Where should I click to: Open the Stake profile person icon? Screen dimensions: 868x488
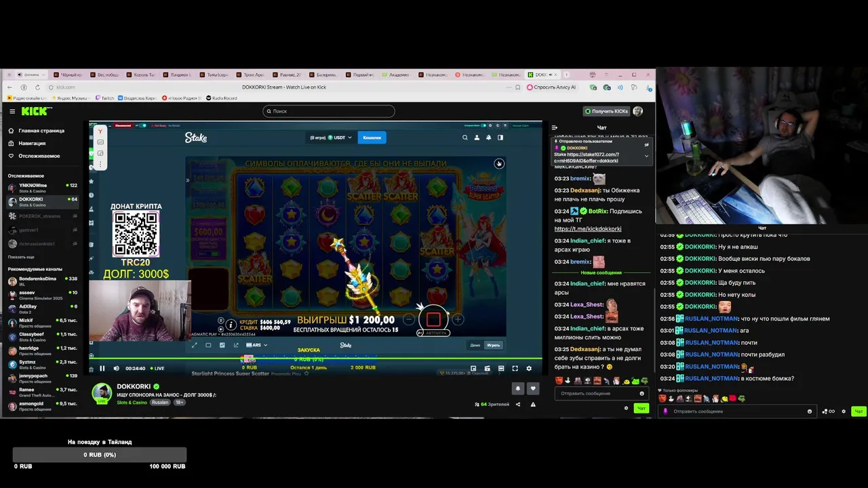click(477, 138)
